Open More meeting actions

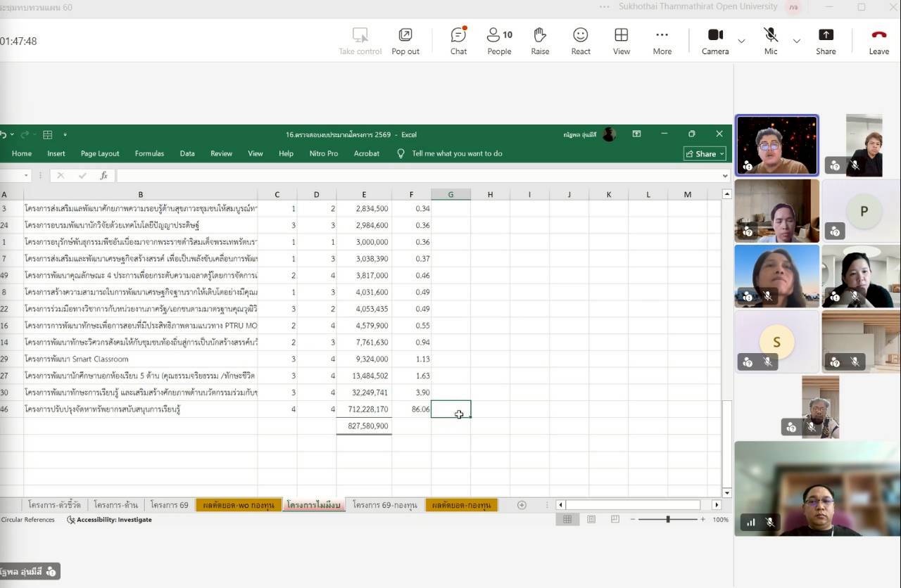tap(662, 41)
